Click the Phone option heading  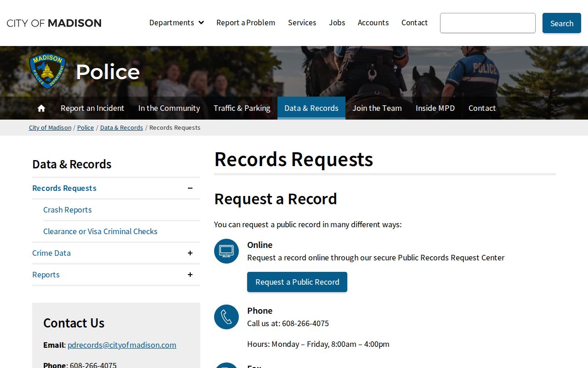[260, 310]
